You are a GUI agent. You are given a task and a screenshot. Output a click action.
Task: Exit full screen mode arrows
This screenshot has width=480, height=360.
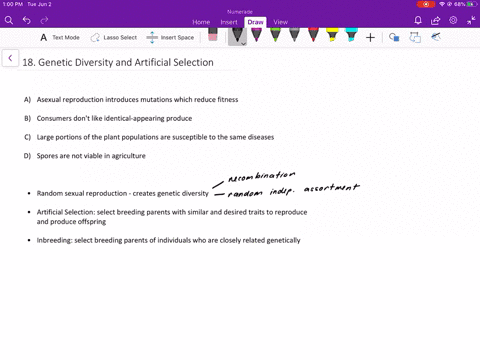[x=471, y=21]
